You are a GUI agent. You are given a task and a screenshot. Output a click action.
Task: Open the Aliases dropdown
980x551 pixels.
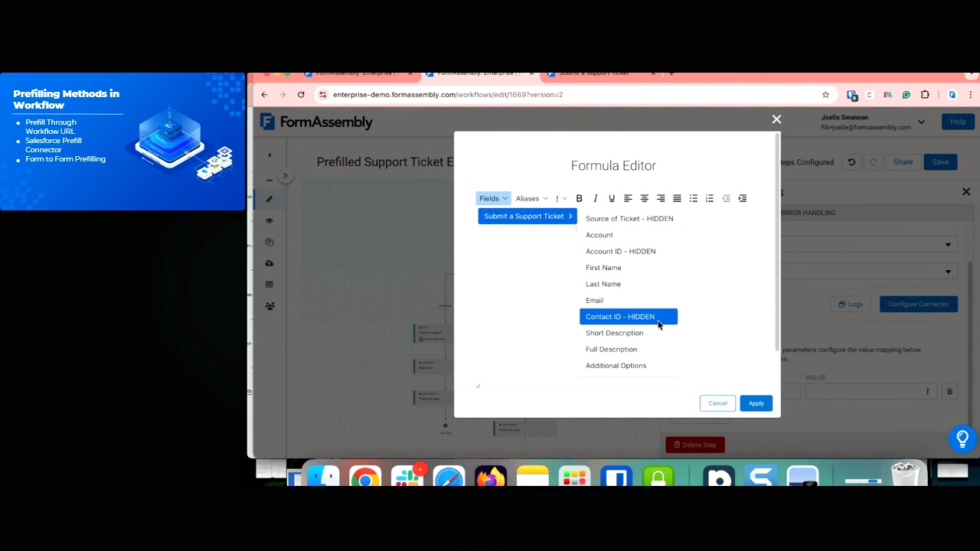pos(531,198)
